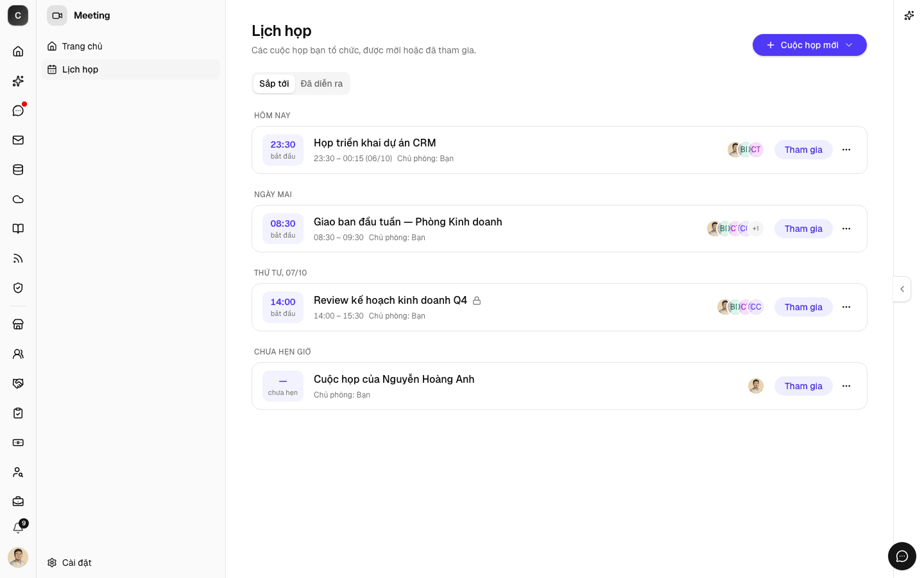Click the user profile avatar at bottom left
924x578 pixels.
click(18, 557)
